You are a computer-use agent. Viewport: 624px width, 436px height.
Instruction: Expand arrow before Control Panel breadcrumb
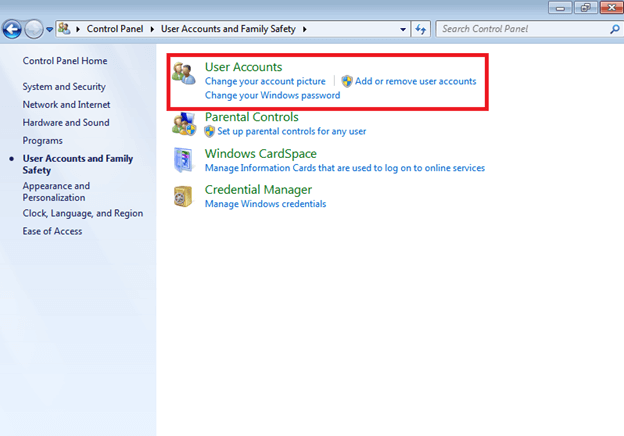(78, 29)
